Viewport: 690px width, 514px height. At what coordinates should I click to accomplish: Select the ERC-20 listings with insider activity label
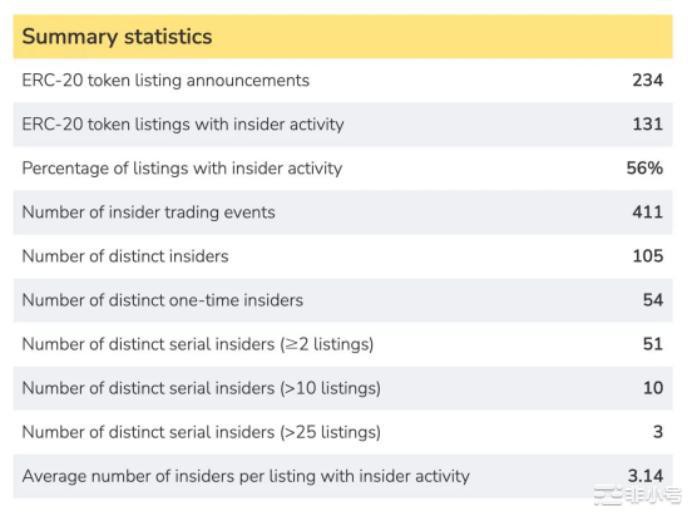tap(183, 124)
